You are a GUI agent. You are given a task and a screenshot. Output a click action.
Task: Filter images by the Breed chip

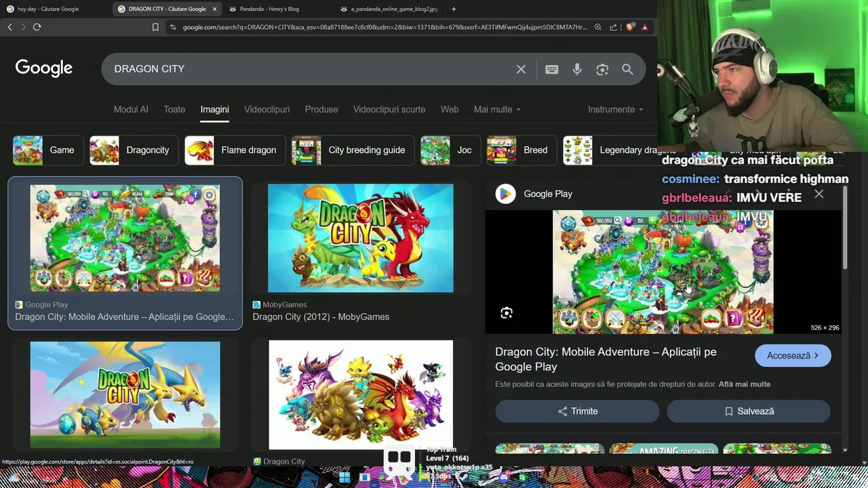coord(522,150)
